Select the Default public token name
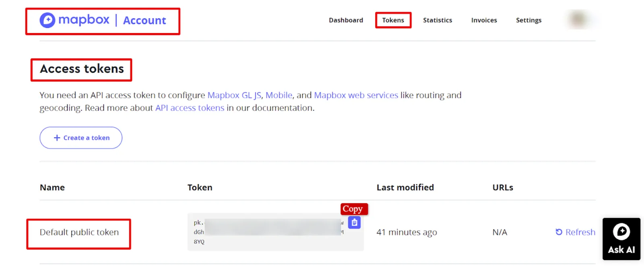Image resolution: width=644 pixels, height=266 pixels. coord(79,232)
